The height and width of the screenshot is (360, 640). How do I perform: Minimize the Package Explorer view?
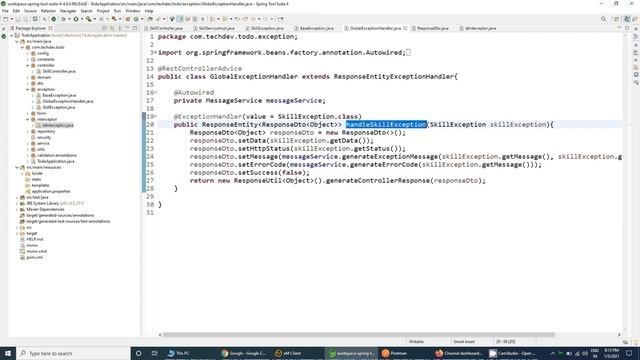tap(127, 28)
